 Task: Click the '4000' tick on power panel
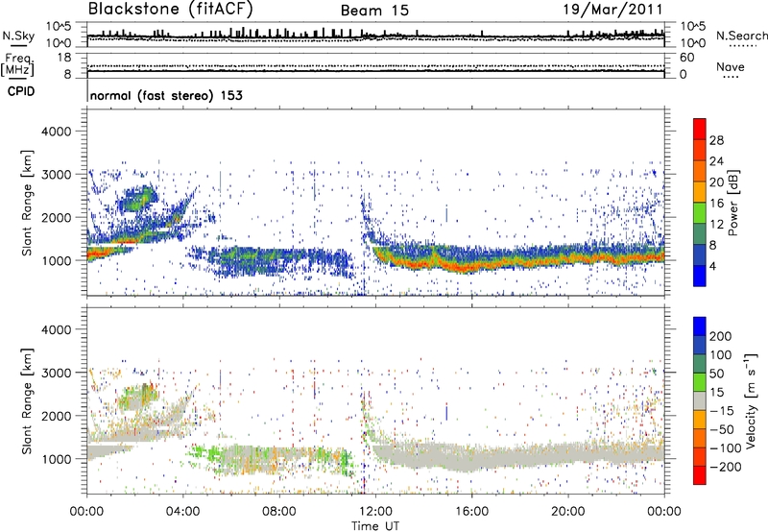pos(56,132)
